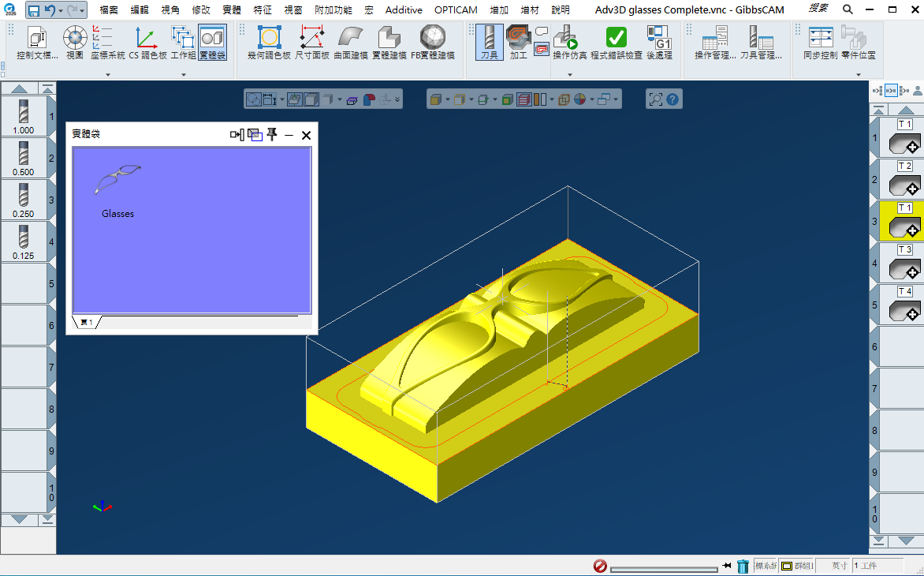The image size is (924, 576).
Task: Expand the Undo arrow dropdown
Action: click(x=61, y=10)
